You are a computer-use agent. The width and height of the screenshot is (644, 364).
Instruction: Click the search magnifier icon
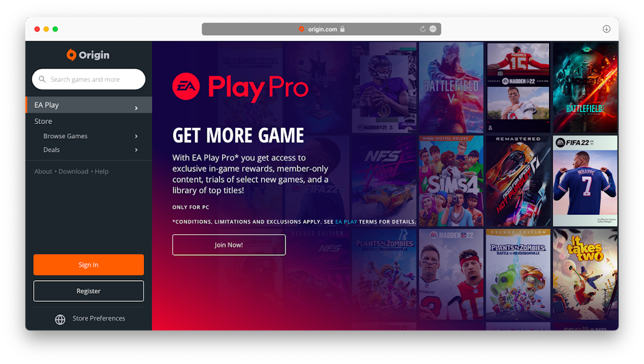42,79
